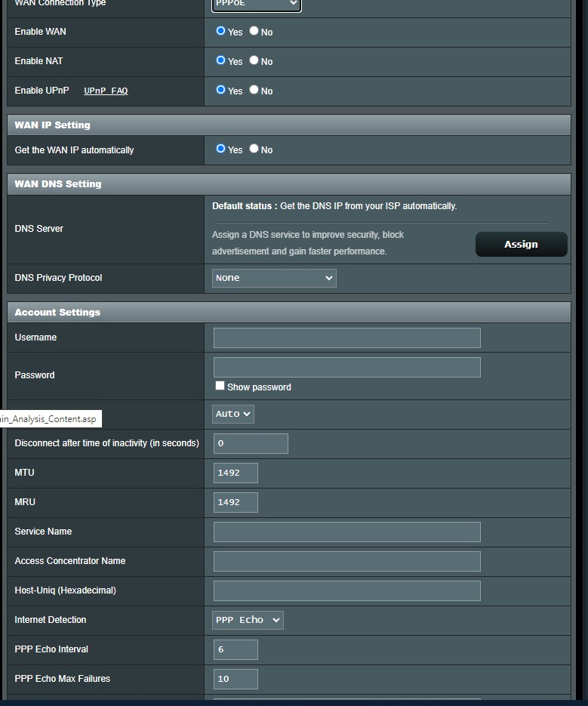Select the Service Name text field
Viewport: 588px width, 706px height.
point(346,532)
